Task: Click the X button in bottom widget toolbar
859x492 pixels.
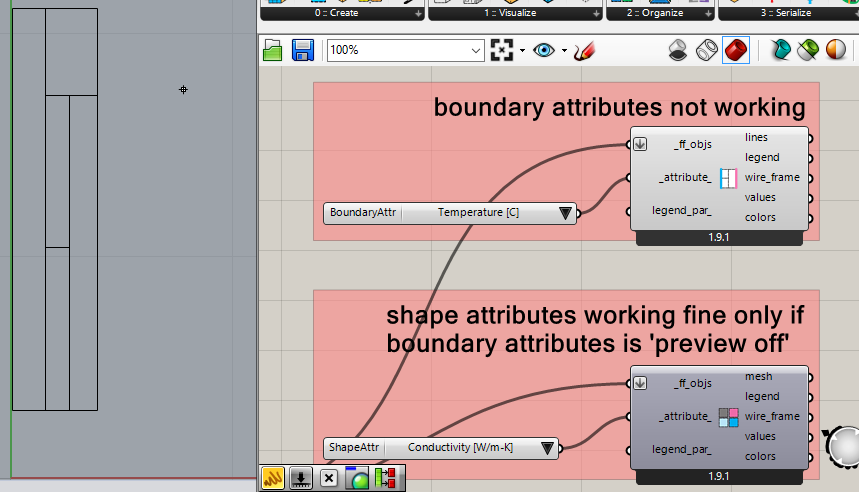Action: click(x=329, y=479)
